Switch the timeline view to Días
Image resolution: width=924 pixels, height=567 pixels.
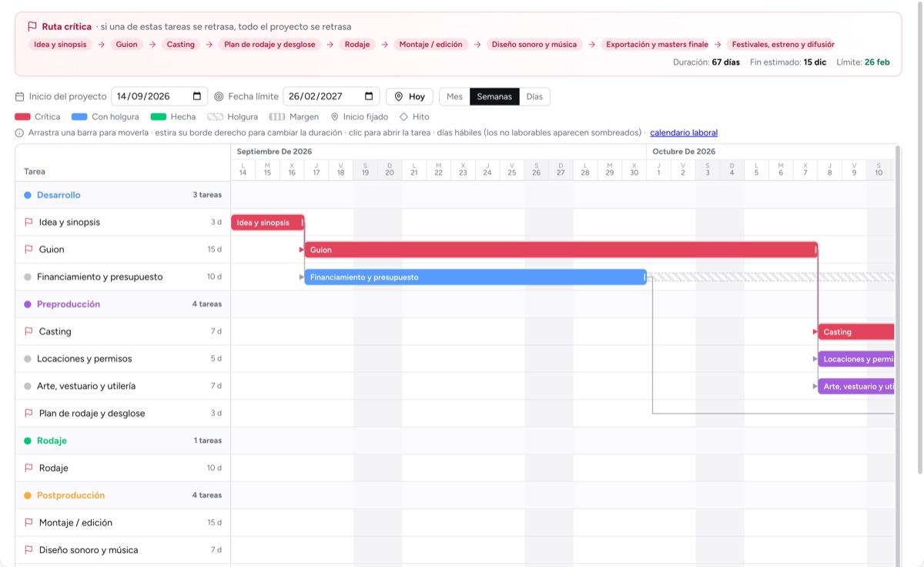pos(534,97)
